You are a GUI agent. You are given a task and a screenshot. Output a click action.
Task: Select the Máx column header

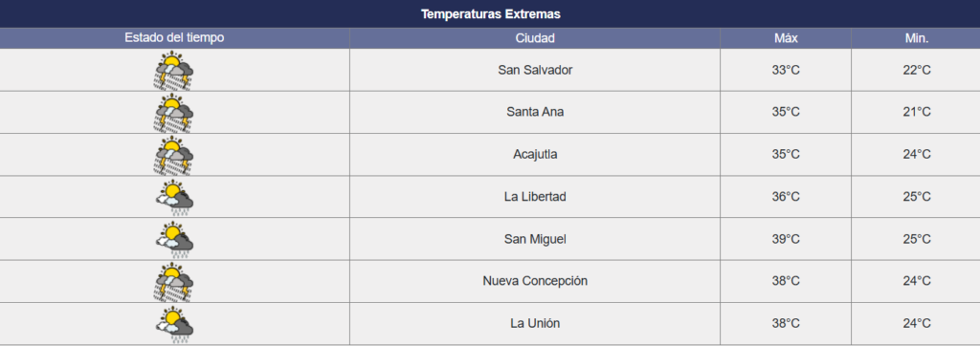[x=786, y=38]
